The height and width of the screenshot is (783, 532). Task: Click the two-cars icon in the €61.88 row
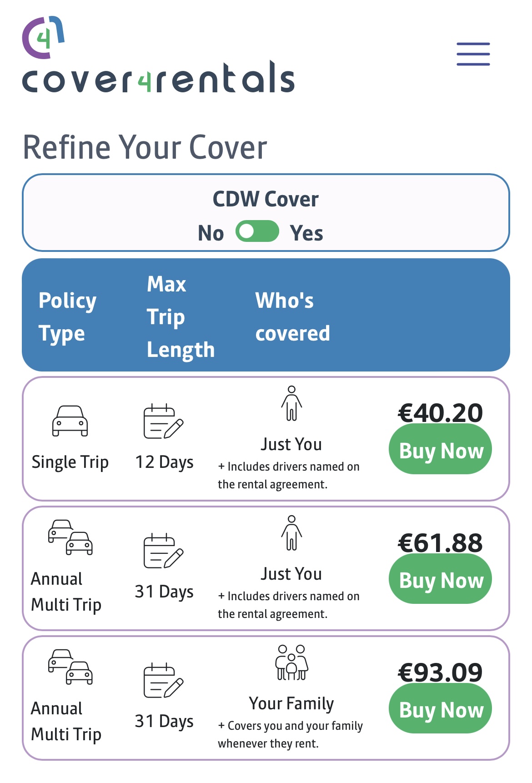pyautogui.click(x=70, y=537)
